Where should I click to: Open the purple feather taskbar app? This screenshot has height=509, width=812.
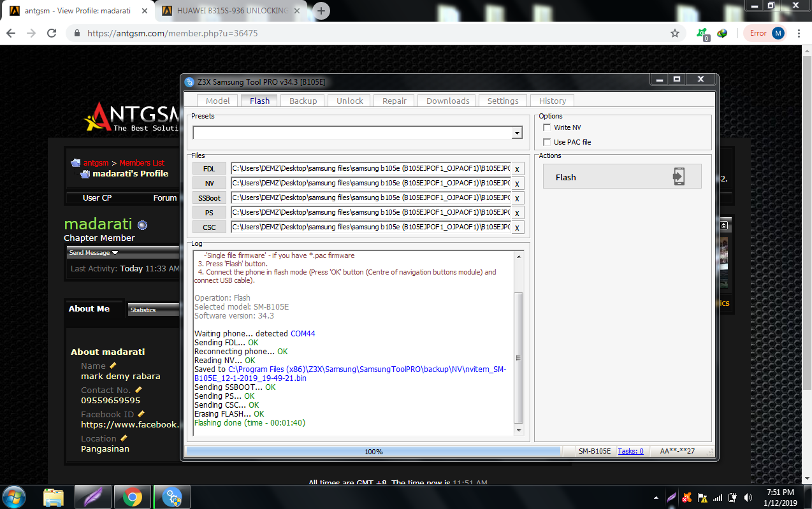92,497
